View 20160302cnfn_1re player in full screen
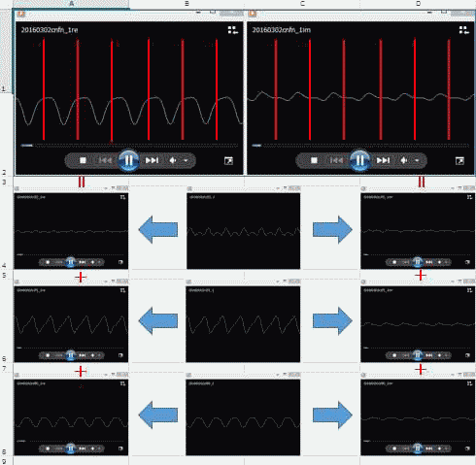 point(228,160)
